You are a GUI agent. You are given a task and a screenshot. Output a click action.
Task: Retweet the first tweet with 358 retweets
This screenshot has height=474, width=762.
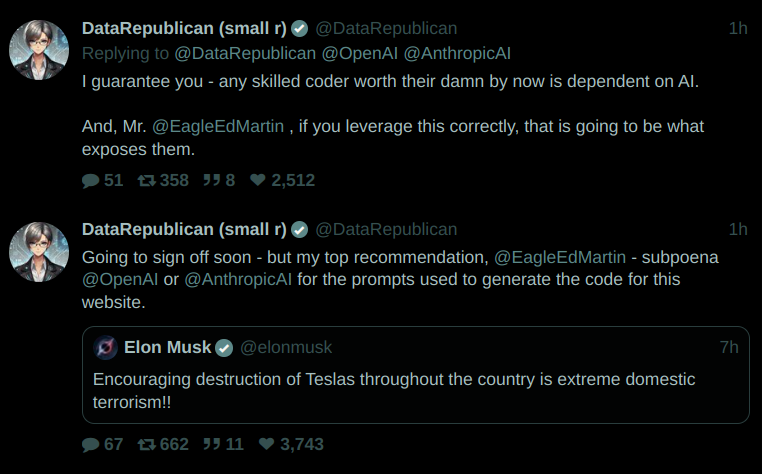point(145,180)
